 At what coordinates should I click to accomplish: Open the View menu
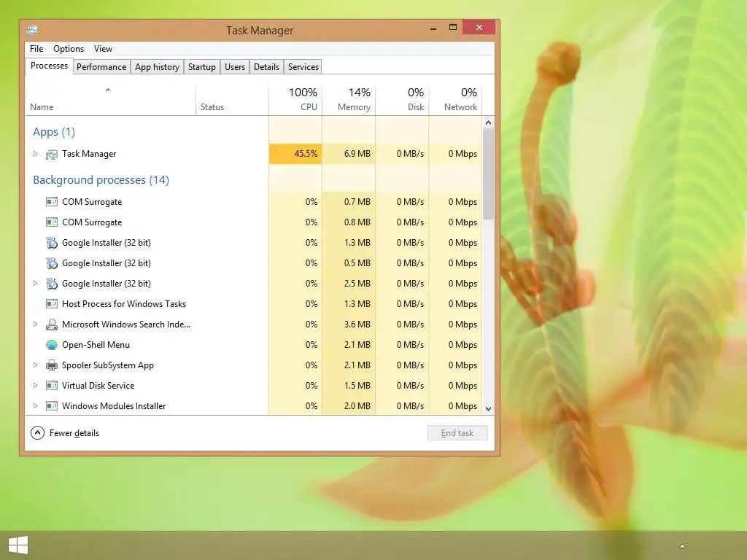click(103, 49)
